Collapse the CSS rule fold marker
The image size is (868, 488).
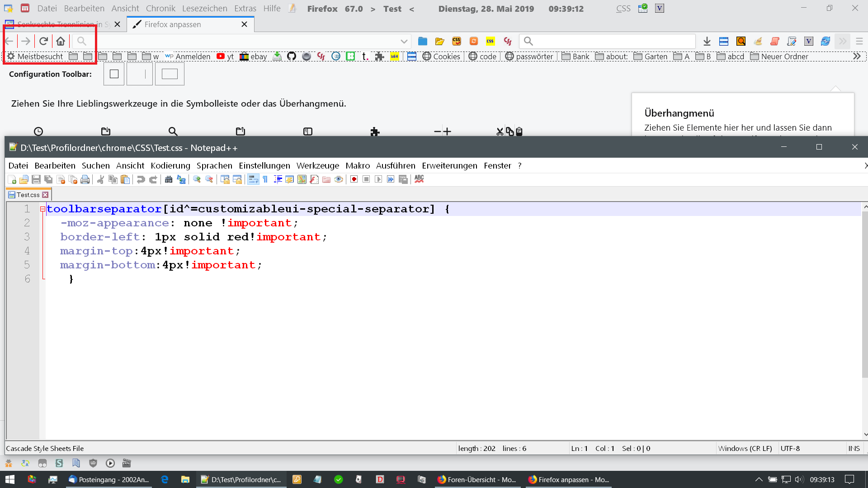pyautogui.click(x=42, y=209)
